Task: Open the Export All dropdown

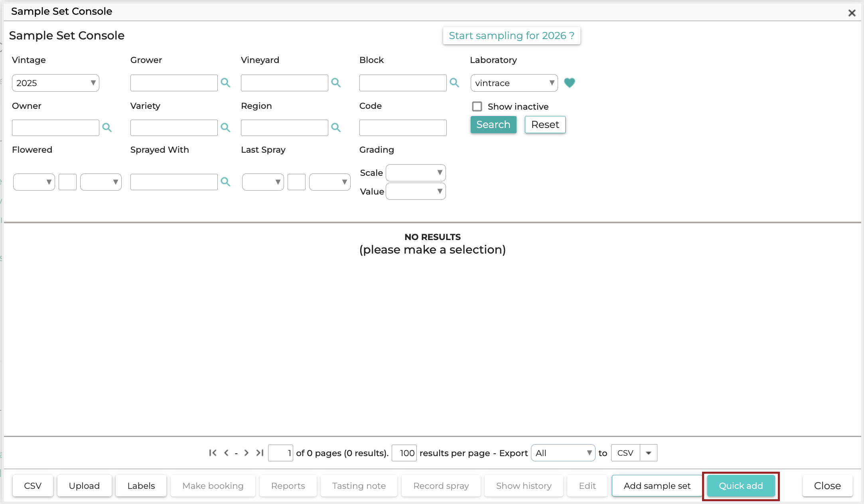Action: point(563,453)
